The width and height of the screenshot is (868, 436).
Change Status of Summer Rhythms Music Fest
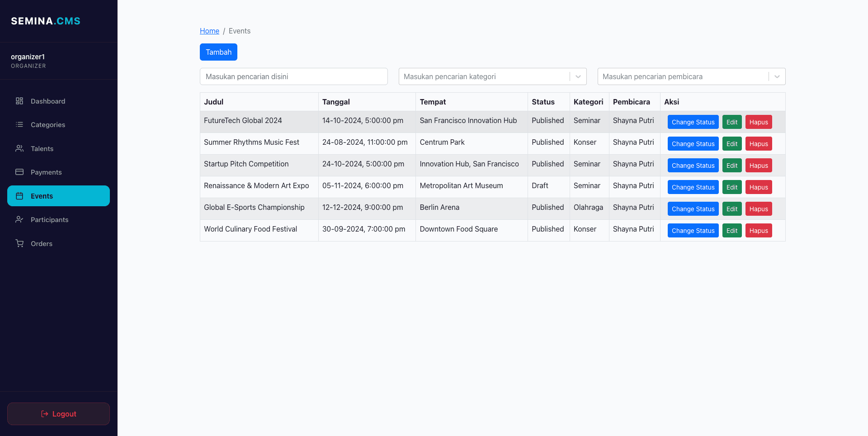tap(693, 144)
